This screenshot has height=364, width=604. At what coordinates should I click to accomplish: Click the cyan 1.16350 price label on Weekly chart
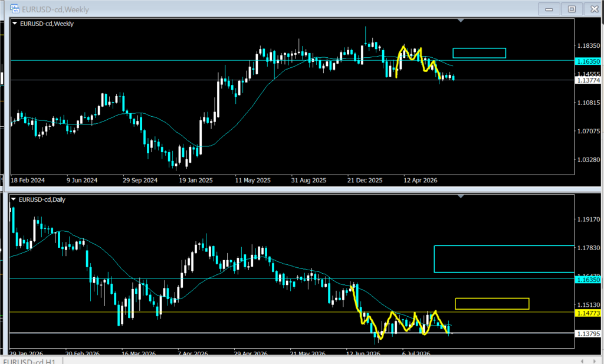[x=588, y=61]
